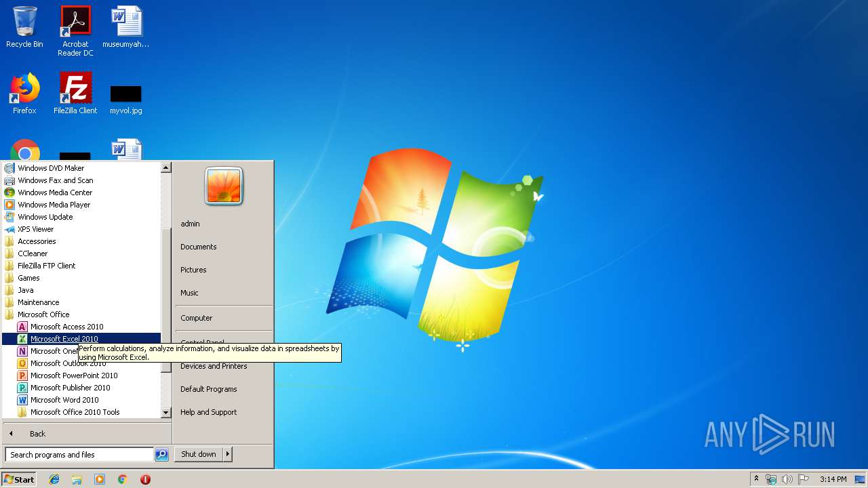Open Shut down options arrow
The height and width of the screenshot is (488, 868).
227,454
